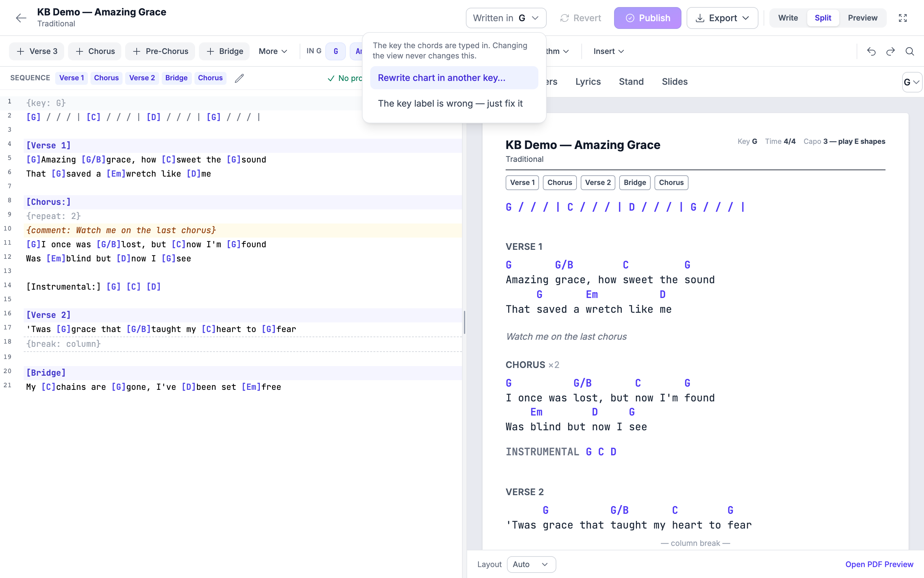Open the Layout Auto selector
The image size is (924, 578).
tap(531, 564)
